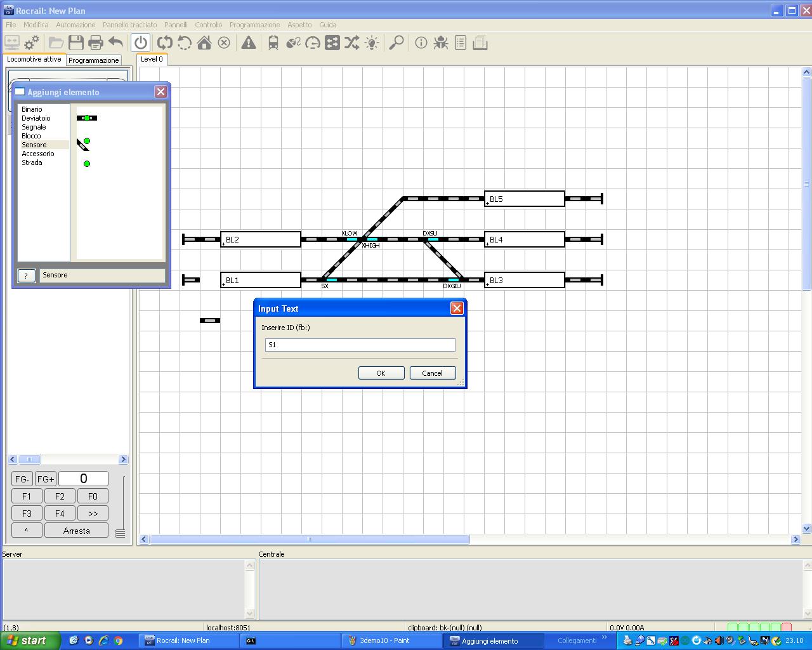The height and width of the screenshot is (650, 812).
Task: Toggle the F0 function button
Action: coord(93,496)
